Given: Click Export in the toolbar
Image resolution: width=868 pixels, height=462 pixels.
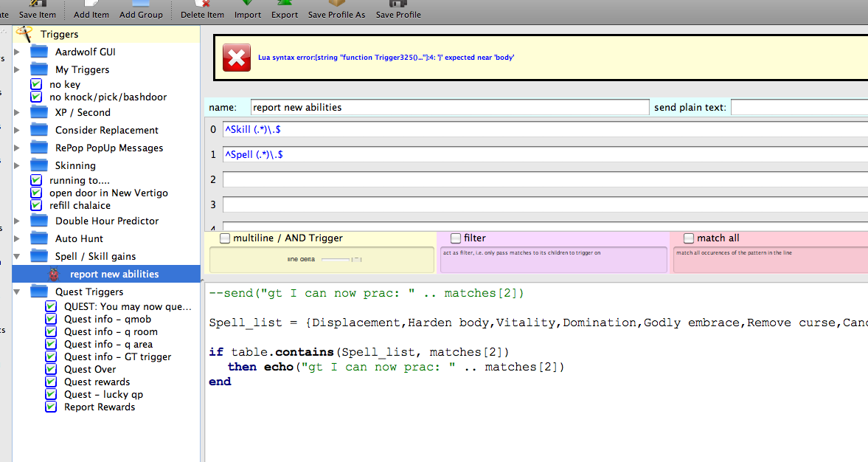Looking at the screenshot, I should [x=285, y=10].
